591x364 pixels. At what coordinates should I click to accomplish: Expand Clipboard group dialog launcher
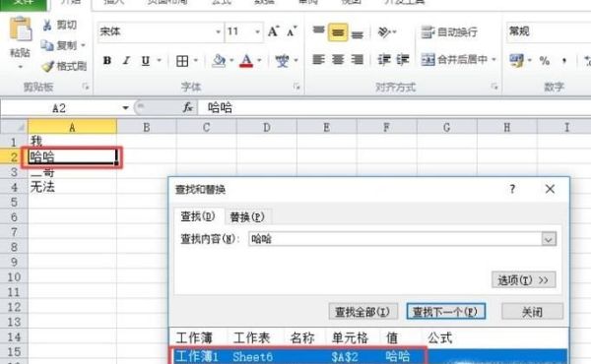(86, 87)
